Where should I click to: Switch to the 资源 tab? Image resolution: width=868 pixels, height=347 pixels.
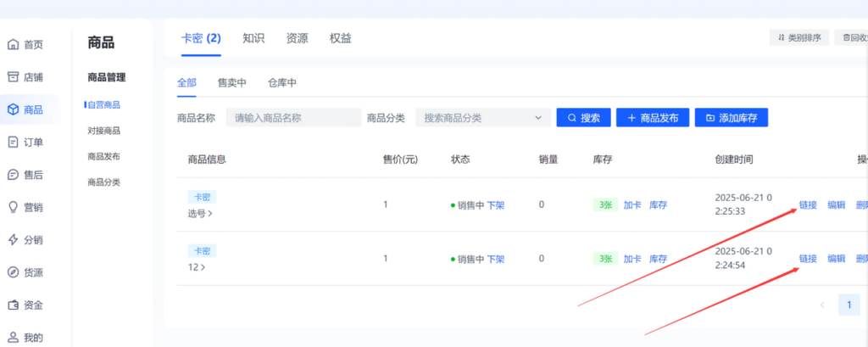coord(298,38)
